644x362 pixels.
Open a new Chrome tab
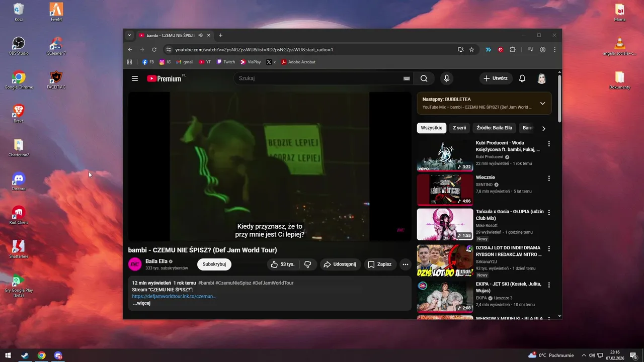pos(220,35)
